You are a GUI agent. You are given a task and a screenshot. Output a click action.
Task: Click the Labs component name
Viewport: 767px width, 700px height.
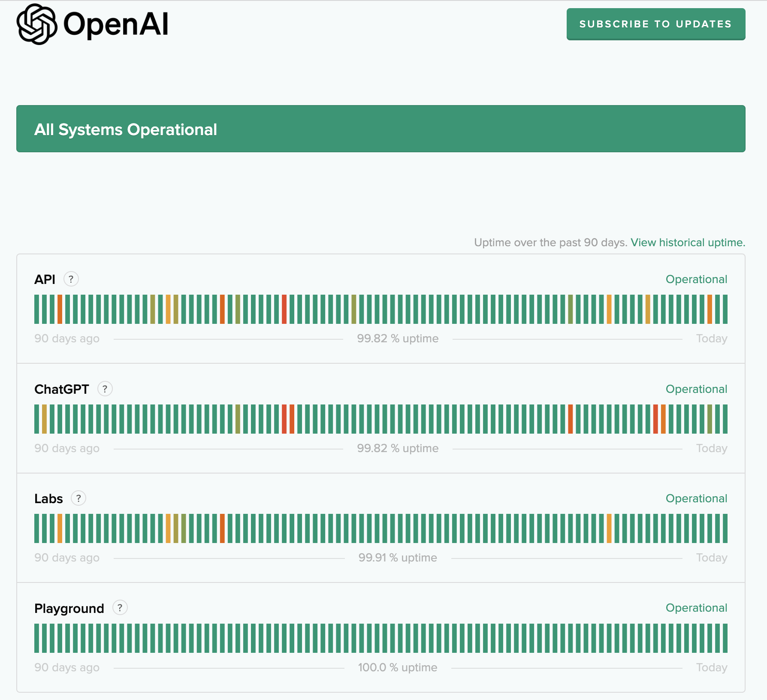coord(48,499)
